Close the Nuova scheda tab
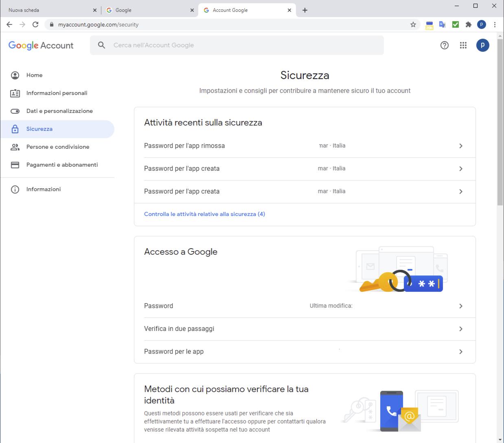Screen dimensions: 504x443 [x=95, y=10]
